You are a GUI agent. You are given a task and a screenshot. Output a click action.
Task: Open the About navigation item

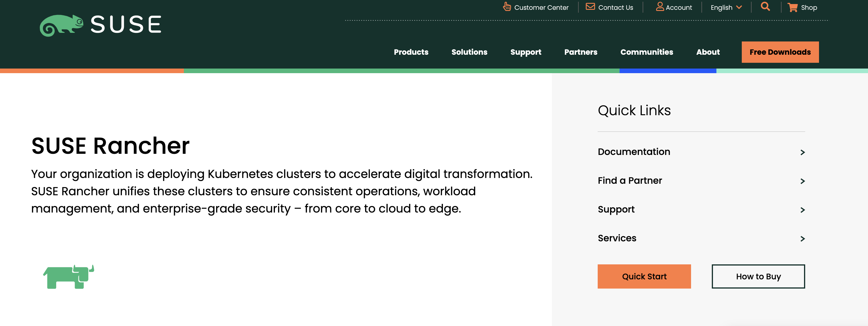tap(707, 52)
